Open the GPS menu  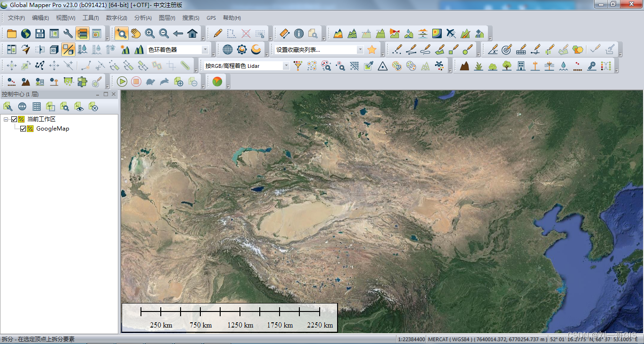point(211,18)
